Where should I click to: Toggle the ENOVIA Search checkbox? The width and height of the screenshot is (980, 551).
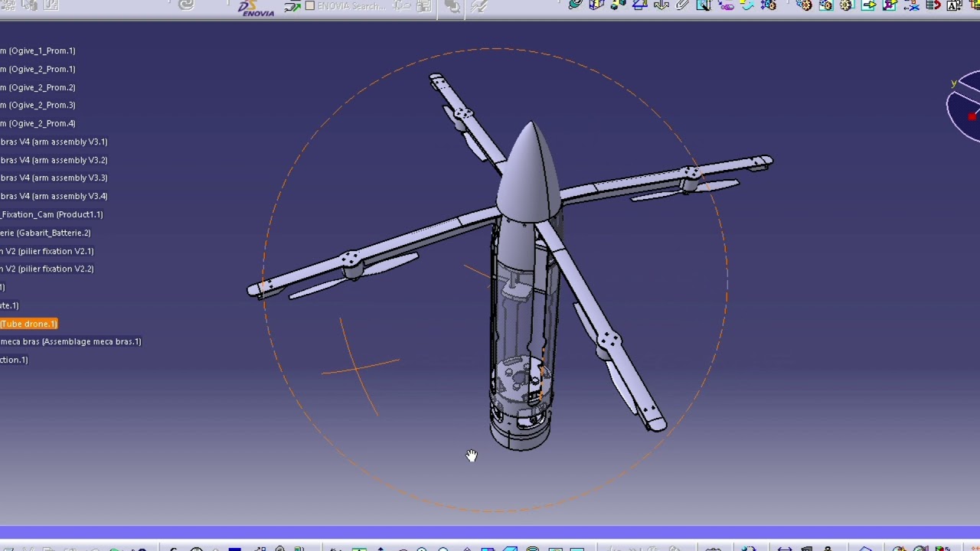pos(310,6)
